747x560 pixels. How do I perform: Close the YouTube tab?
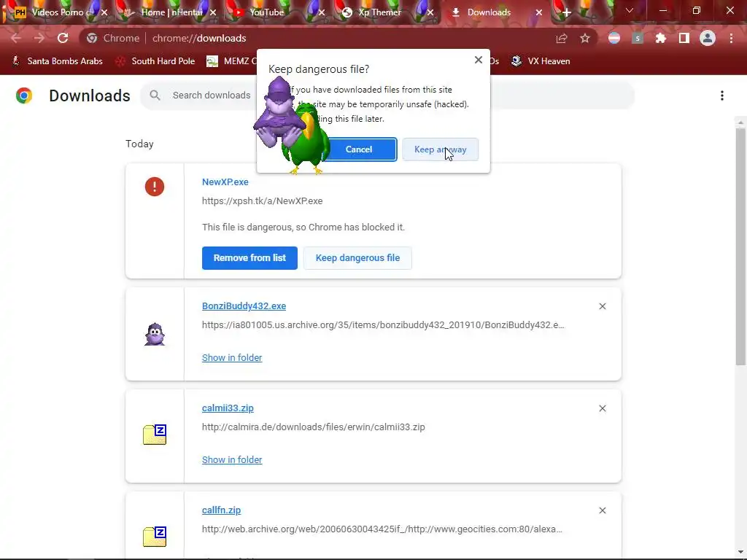(x=322, y=12)
